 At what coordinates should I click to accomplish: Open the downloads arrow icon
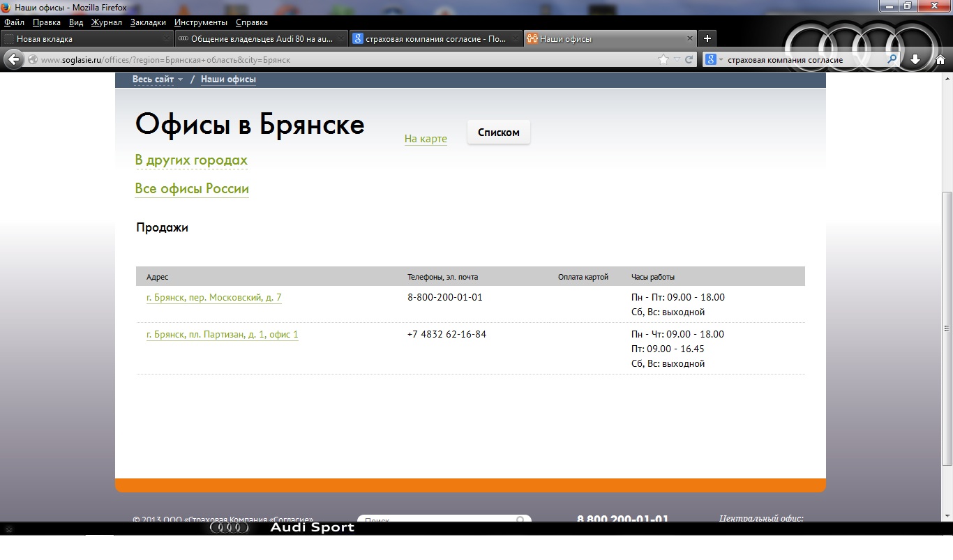click(x=915, y=59)
